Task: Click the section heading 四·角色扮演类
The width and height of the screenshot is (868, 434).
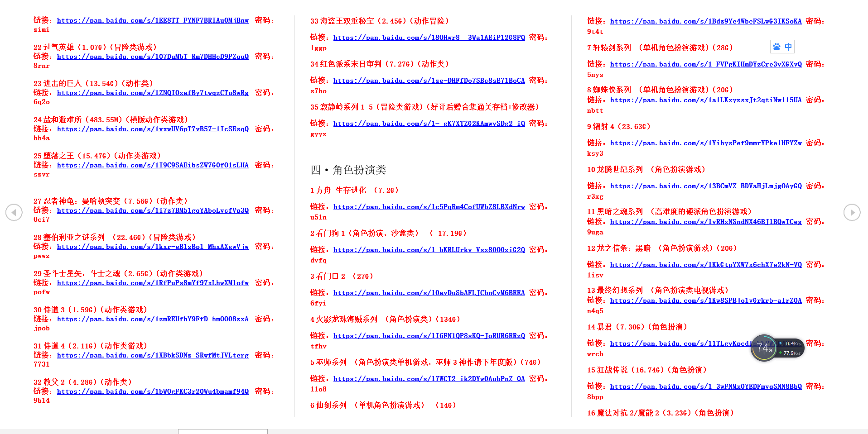Action: (x=348, y=170)
